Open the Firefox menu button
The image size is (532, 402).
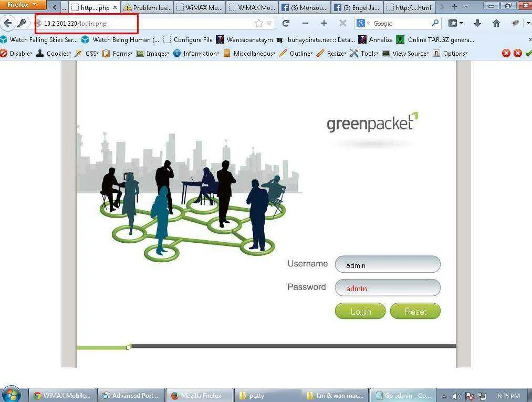(x=23, y=5)
